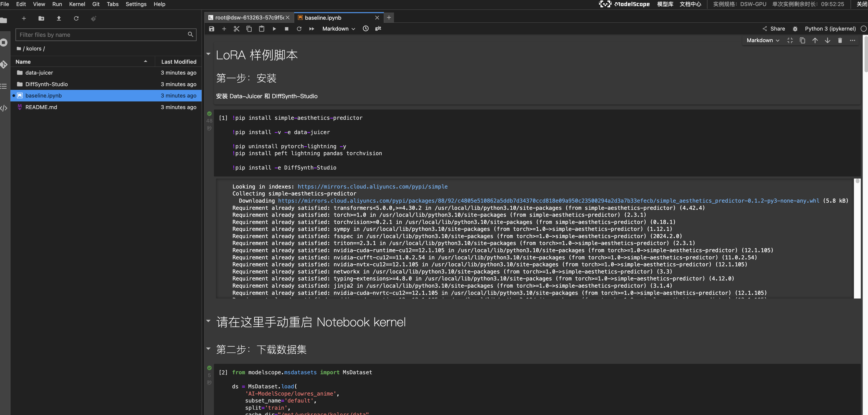
Task: Open the cell type Markdown dropdown in toolbar
Action: [x=339, y=29]
